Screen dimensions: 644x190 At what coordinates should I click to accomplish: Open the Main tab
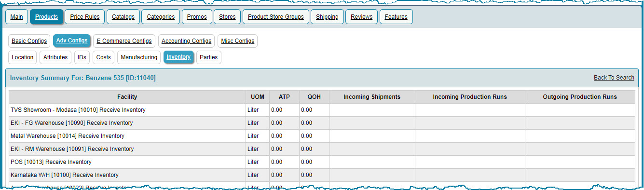16,17
